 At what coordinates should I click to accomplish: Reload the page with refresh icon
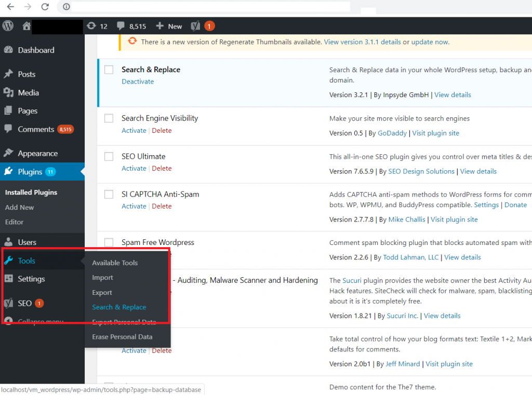(45, 6)
